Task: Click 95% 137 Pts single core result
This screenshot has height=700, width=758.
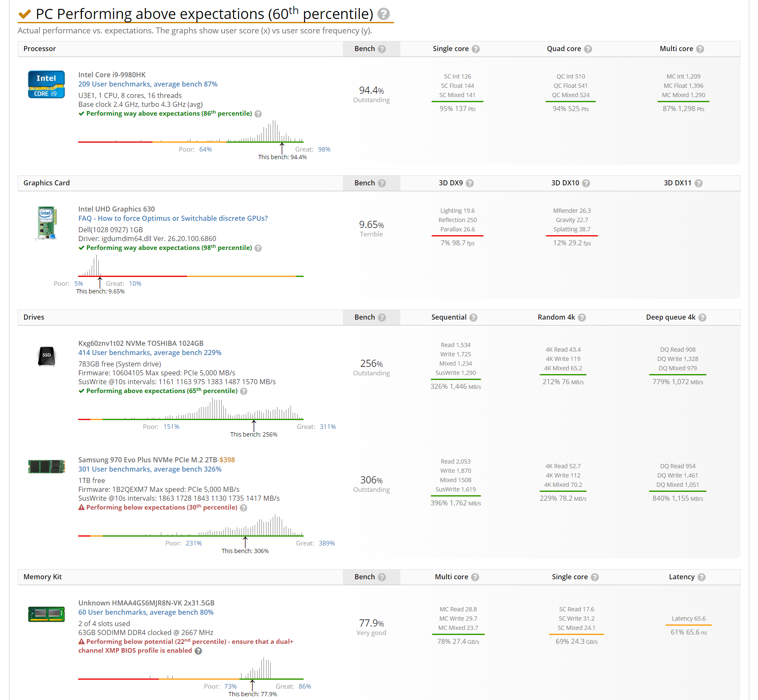Action: [x=457, y=109]
